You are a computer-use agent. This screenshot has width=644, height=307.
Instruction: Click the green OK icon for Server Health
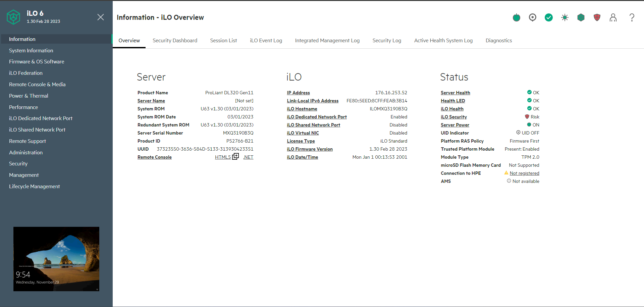529,92
